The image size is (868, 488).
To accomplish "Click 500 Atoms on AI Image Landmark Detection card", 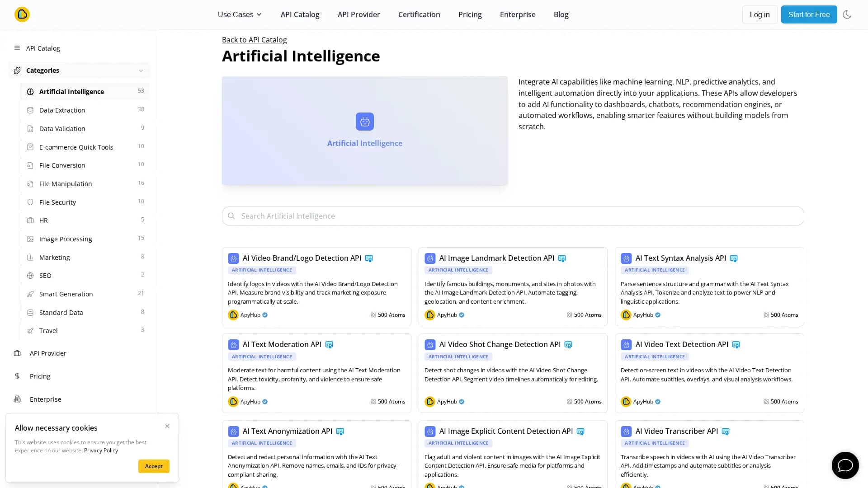I will [584, 315].
